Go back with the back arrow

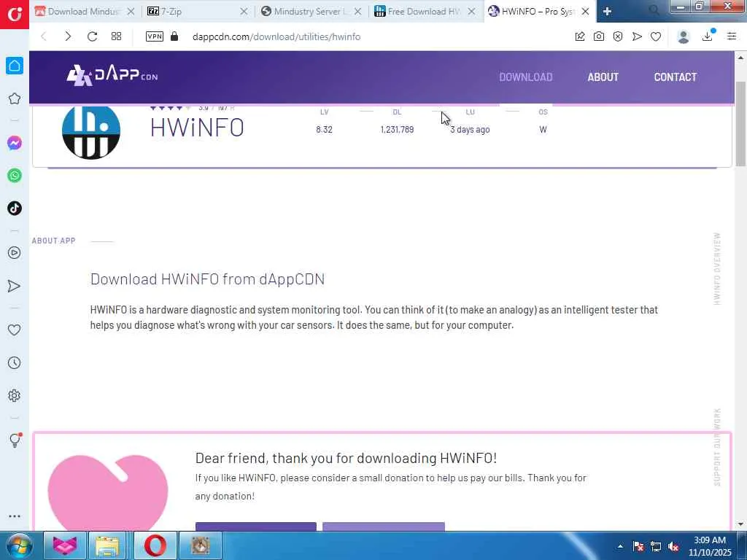(43, 36)
